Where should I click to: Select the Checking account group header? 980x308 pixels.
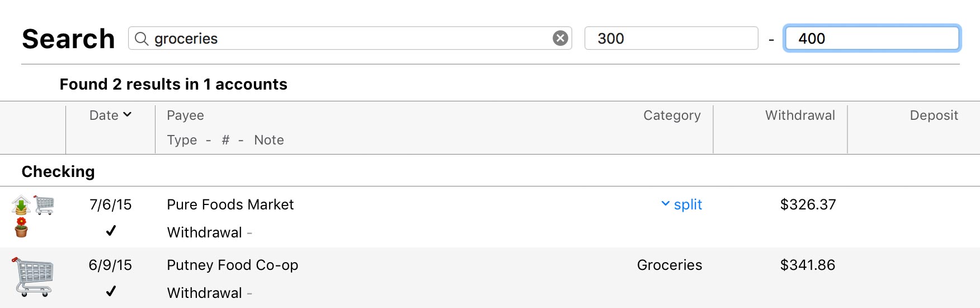(x=58, y=171)
